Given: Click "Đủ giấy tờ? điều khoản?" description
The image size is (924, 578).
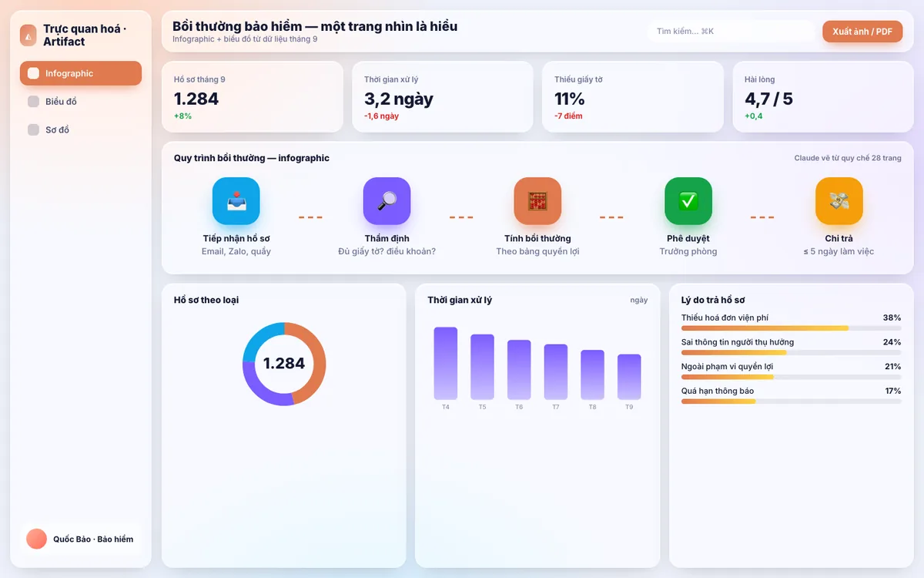Looking at the screenshot, I should coord(387,251).
